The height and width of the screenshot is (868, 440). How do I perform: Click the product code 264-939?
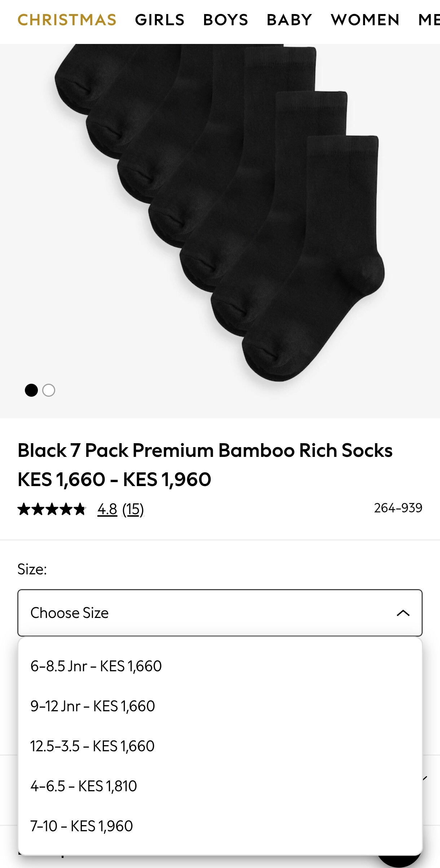(398, 508)
